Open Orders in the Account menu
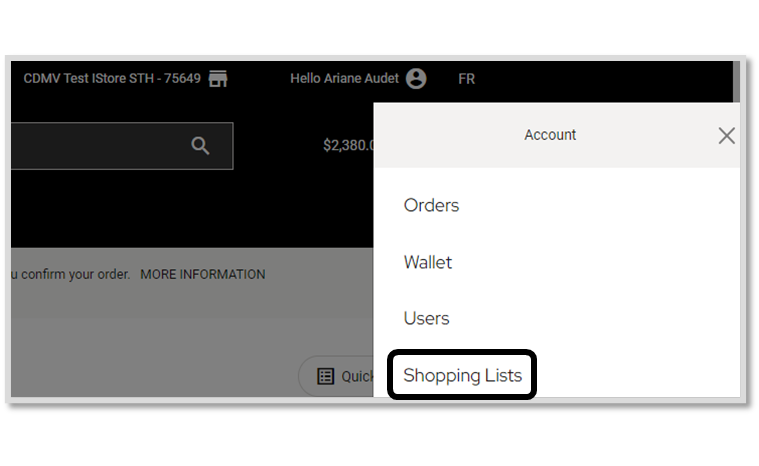 pyautogui.click(x=431, y=205)
